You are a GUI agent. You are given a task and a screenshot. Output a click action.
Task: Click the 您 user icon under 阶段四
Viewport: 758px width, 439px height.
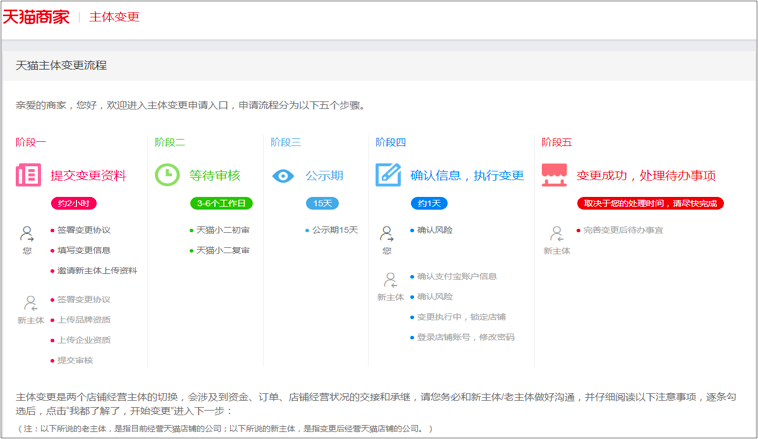(x=387, y=234)
